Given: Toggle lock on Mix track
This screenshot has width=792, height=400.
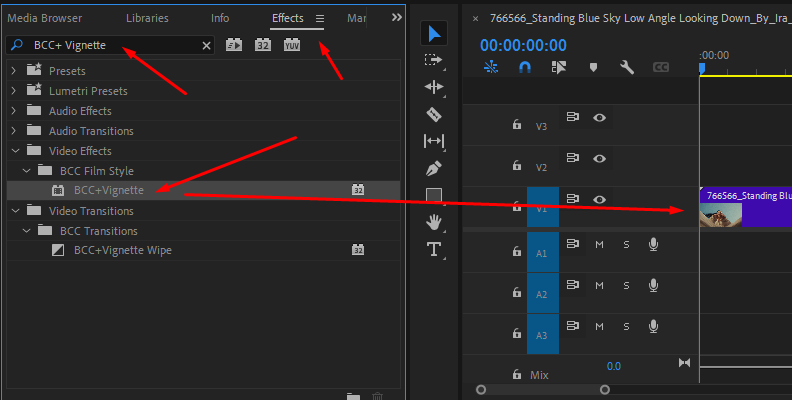Looking at the screenshot, I should point(516,374).
